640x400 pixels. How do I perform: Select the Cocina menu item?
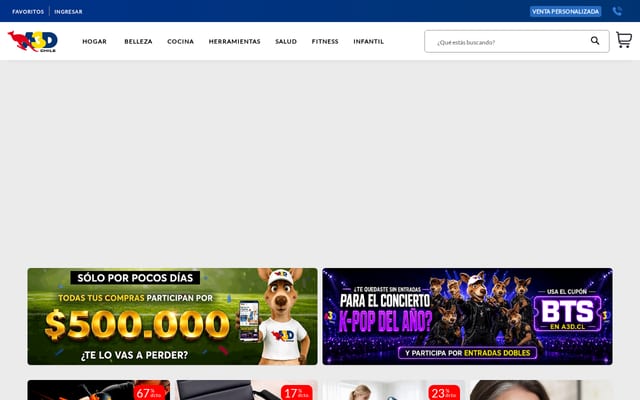(x=180, y=41)
